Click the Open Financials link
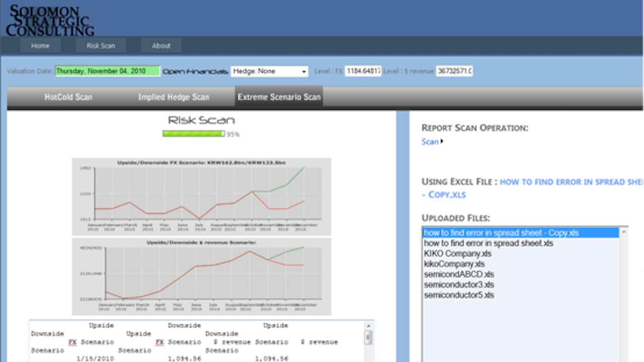The height and width of the screenshot is (362, 644). 195,72
